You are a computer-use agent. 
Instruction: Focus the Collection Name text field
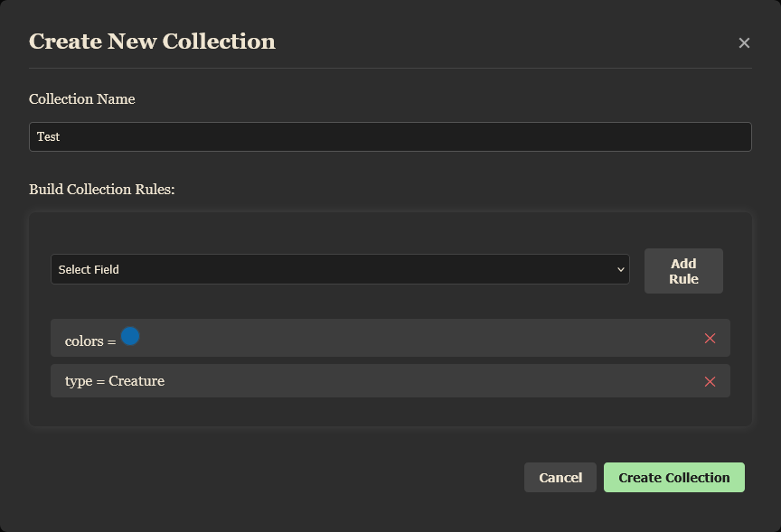[x=390, y=136]
